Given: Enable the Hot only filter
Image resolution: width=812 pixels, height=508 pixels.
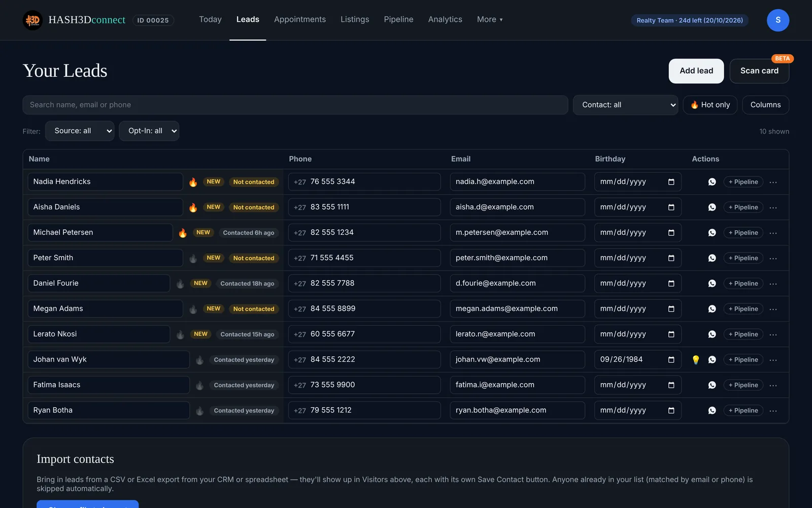Looking at the screenshot, I should click(x=710, y=105).
